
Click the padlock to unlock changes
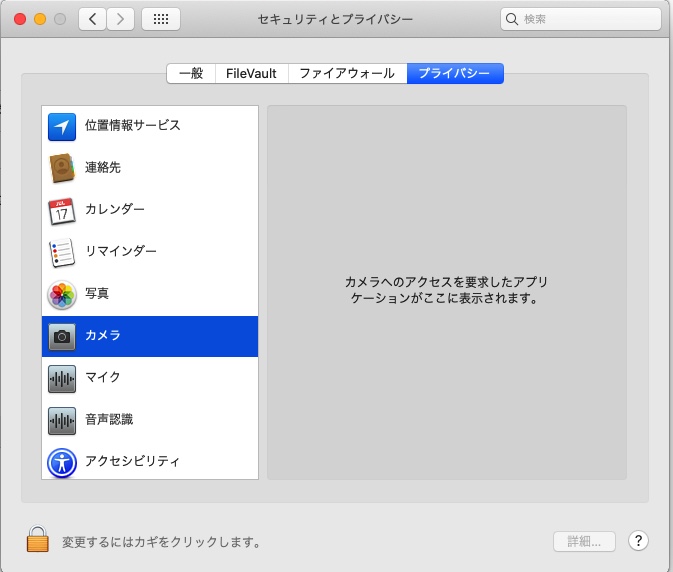[38, 541]
